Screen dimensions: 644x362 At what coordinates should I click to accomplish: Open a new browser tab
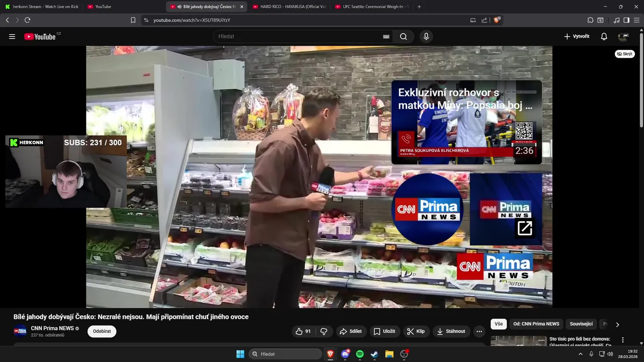pos(419,7)
